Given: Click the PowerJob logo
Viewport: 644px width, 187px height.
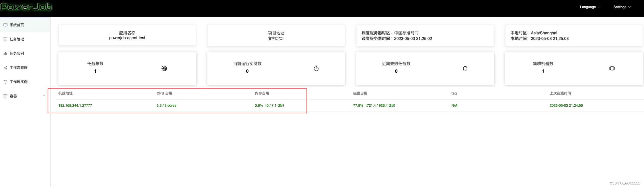Looking at the screenshot, I should (x=26, y=7).
